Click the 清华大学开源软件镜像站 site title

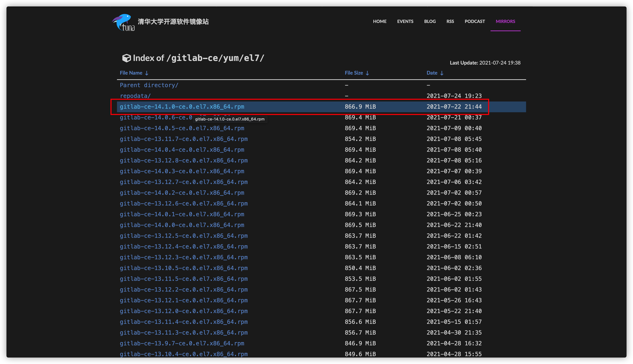pyautogui.click(x=173, y=22)
